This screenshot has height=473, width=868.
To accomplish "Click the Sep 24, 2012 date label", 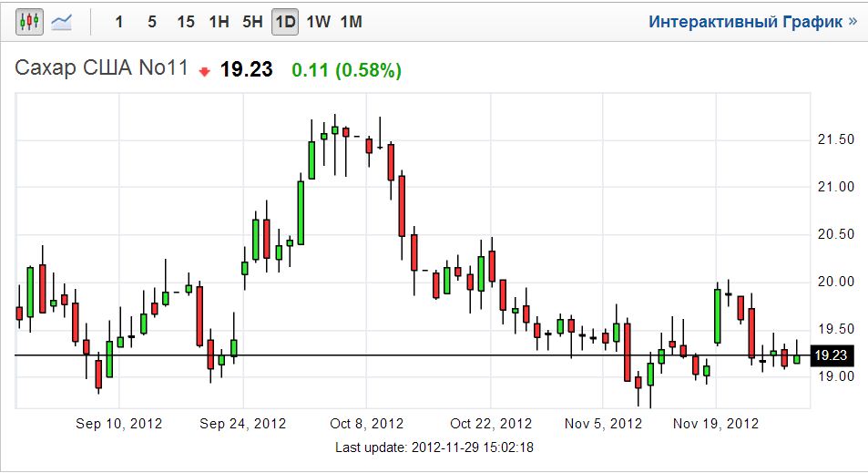I will pyautogui.click(x=243, y=424).
